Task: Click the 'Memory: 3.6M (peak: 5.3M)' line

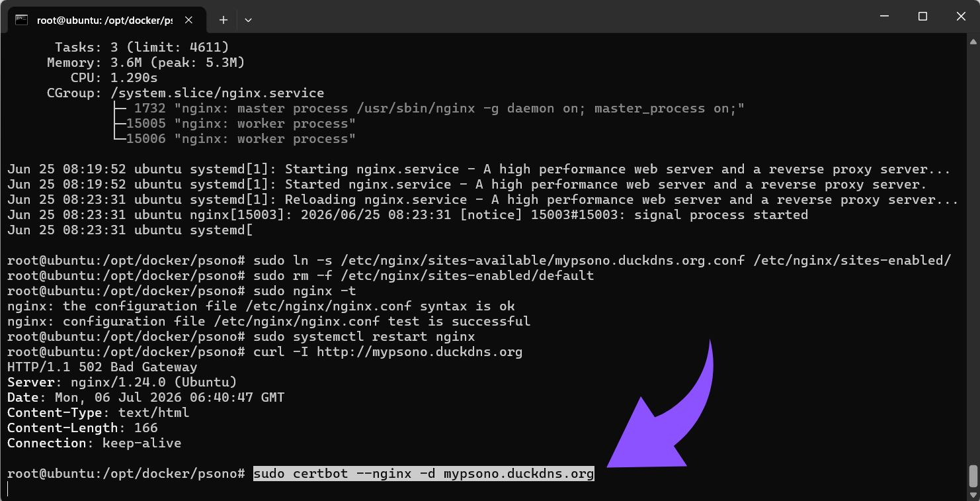Action: tap(146, 63)
